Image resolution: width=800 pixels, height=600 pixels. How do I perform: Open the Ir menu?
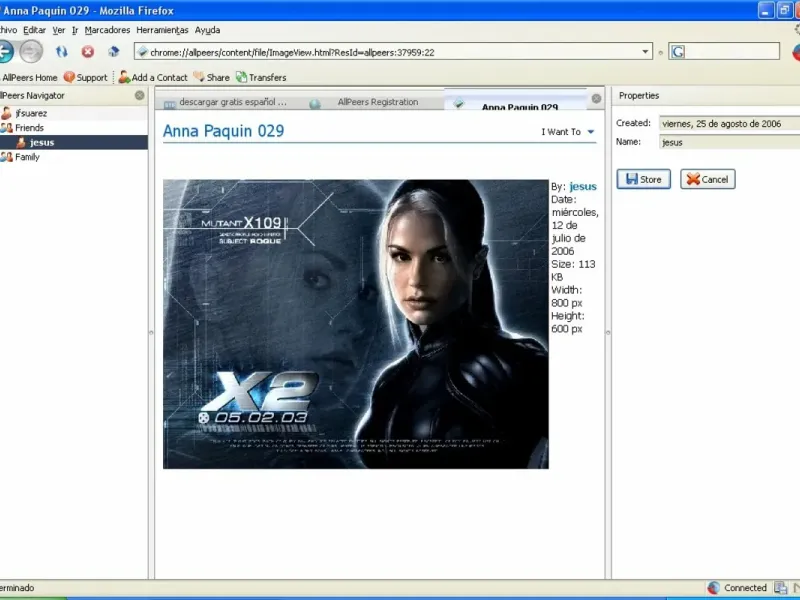tap(75, 30)
